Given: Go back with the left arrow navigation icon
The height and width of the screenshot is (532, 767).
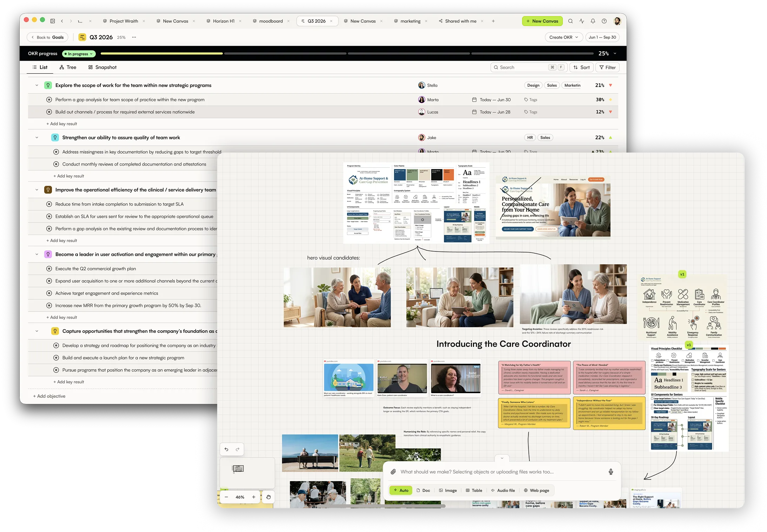Looking at the screenshot, I should (x=62, y=21).
